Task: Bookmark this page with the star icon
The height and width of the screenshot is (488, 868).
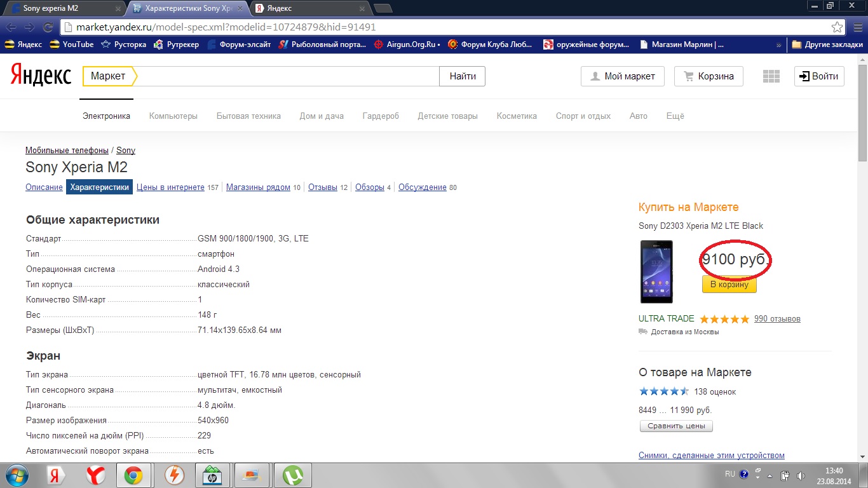Action: pyautogui.click(x=837, y=27)
